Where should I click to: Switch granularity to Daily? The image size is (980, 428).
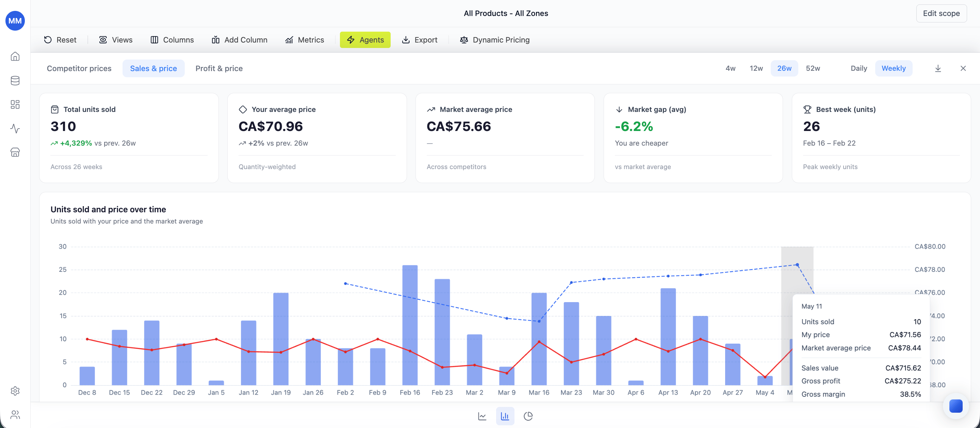point(859,68)
